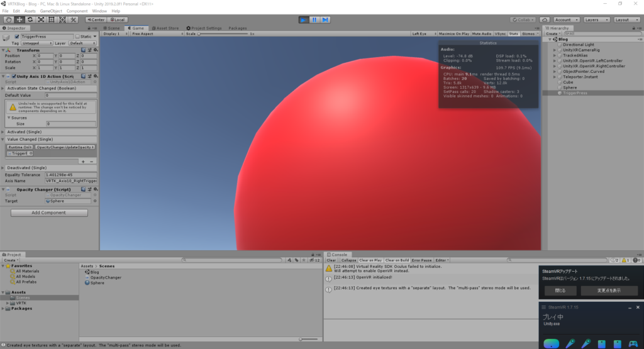Open the Window menu
Image resolution: width=644 pixels, height=349 pixels.
tap(99, 11)
